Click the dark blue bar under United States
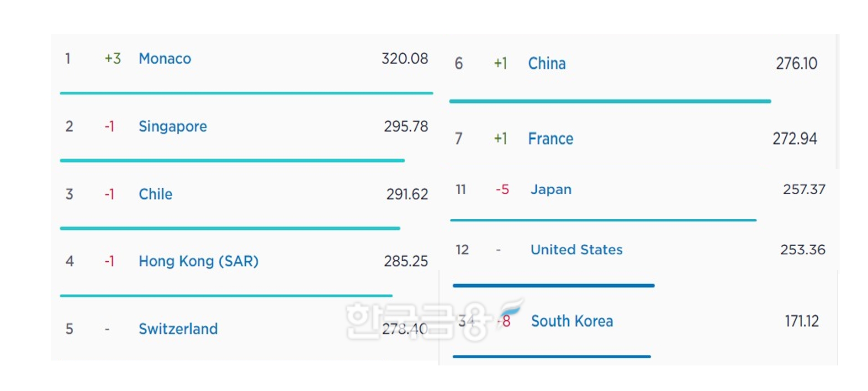868x391 pixels. [553, 285]
